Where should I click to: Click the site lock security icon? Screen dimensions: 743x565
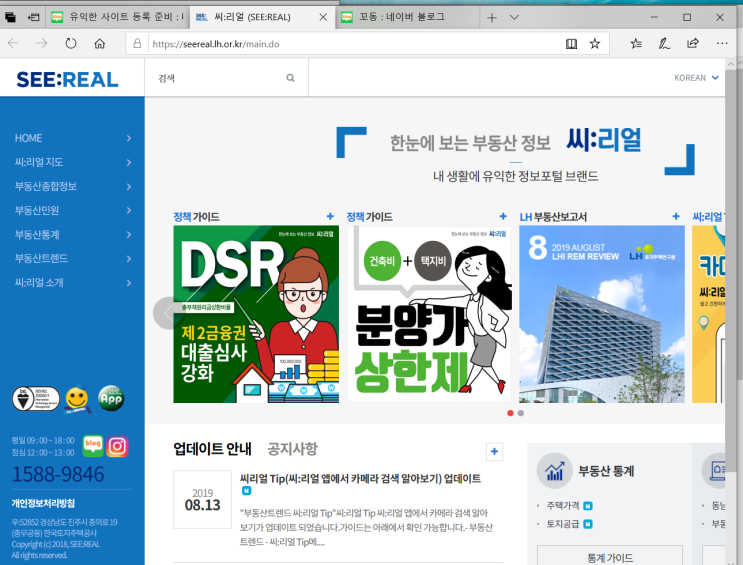pos(137,44)
